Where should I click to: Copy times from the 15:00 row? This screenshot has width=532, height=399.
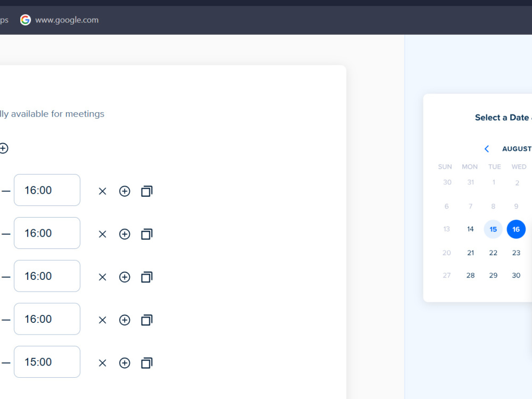click(147, 363)
